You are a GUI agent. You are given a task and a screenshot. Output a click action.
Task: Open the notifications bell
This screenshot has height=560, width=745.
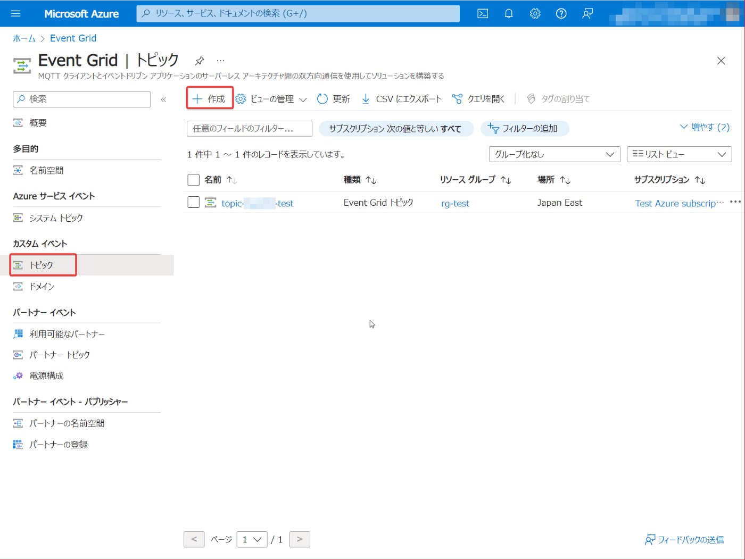pyautogui.click(x=509, y=14)
